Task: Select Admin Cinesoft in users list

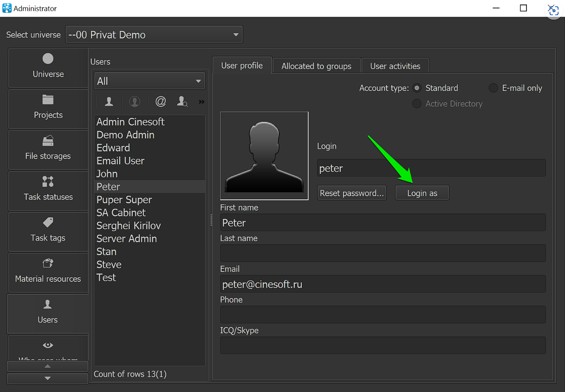Action: click(x=150, y=122)
